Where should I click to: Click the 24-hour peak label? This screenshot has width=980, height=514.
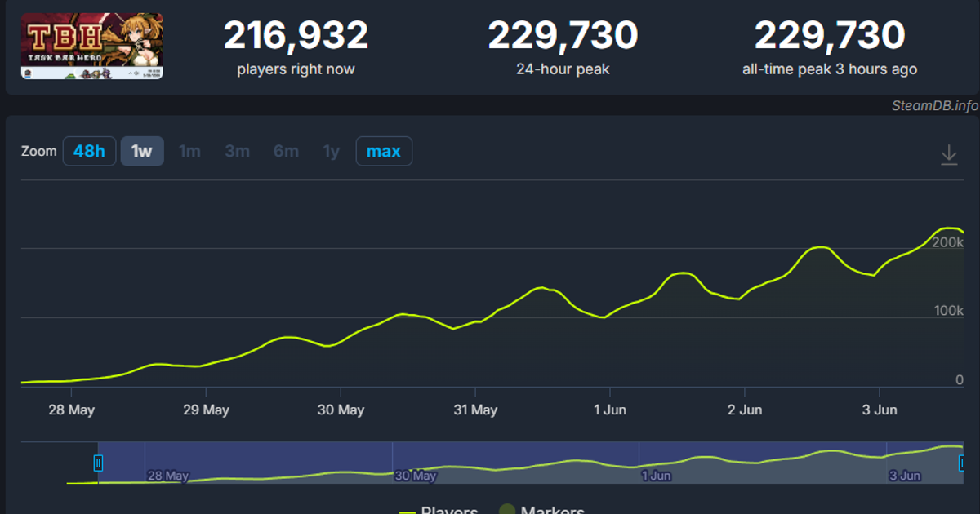(563, 69)
